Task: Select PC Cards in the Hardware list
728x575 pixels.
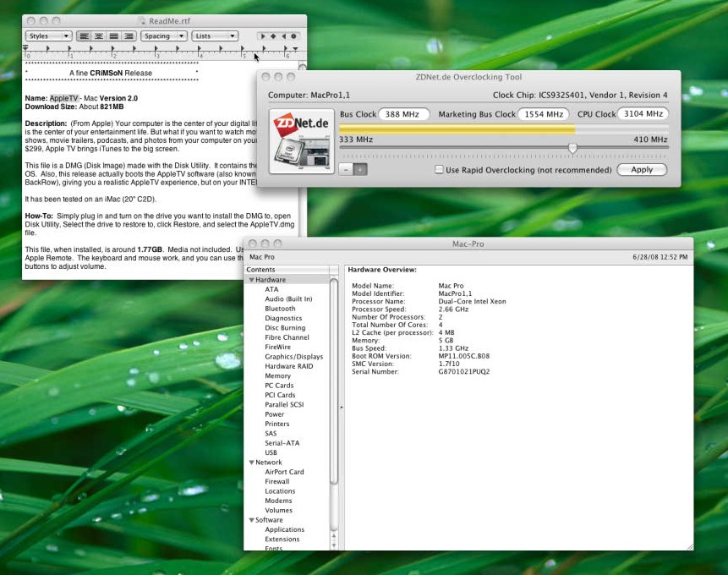Action: 279,386
